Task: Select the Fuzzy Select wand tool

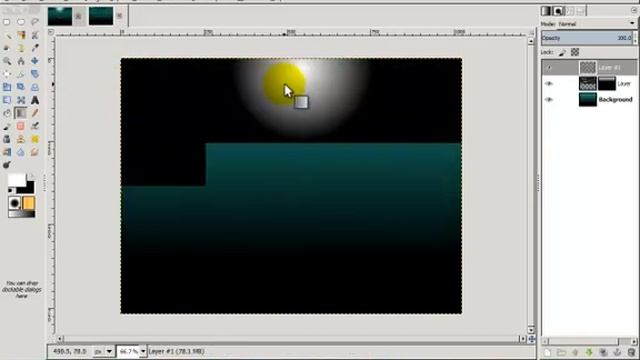Action: tap(7, 35)
